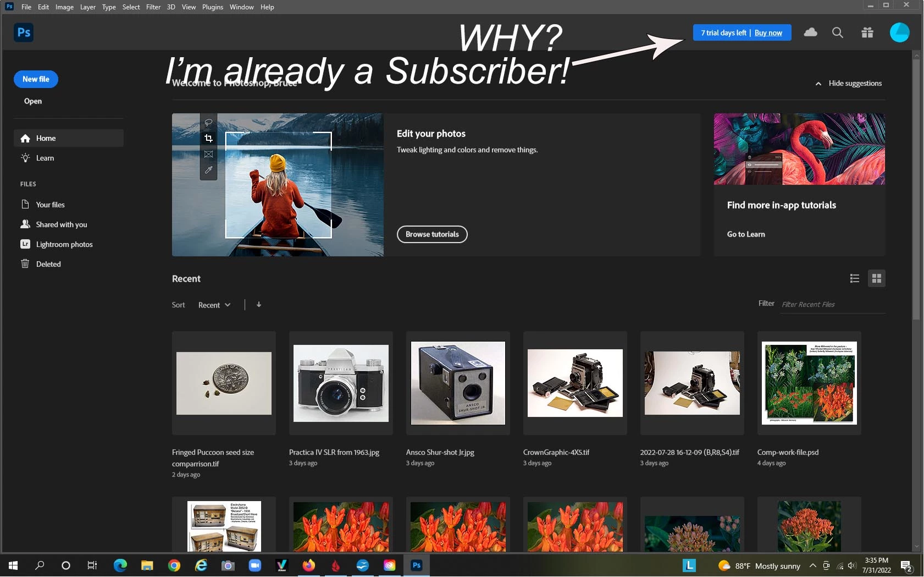Screen dimensions: 924x577
Task: Open the cloud sync status icon
Action: [x=810, y=32]
